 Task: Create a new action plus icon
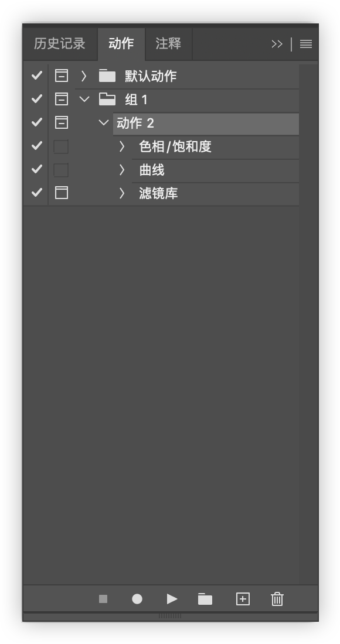point(243,599)
